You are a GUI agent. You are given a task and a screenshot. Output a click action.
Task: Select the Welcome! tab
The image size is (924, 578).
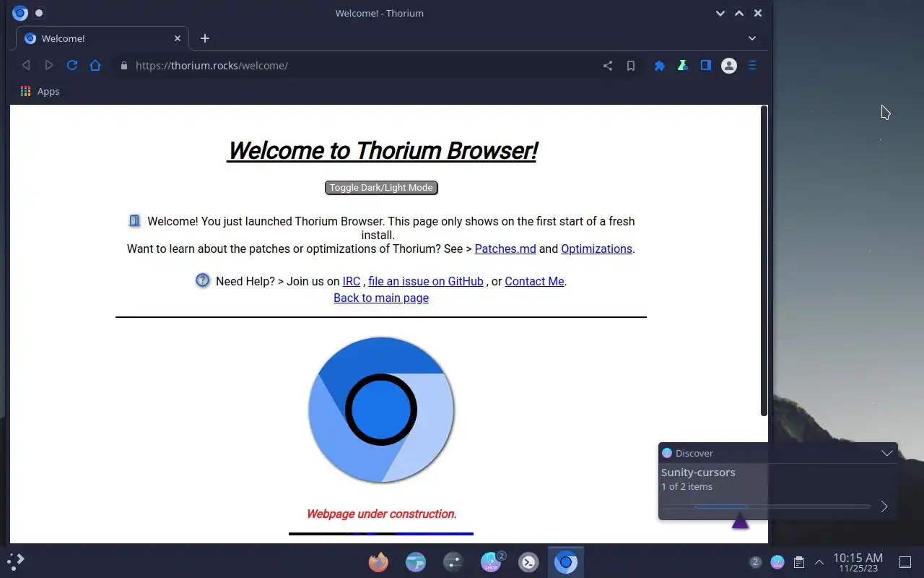coord(103,38)
